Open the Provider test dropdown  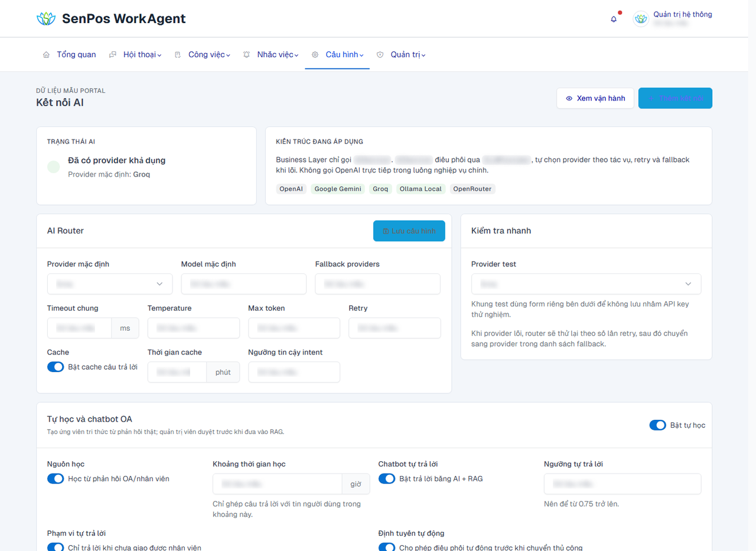[x=586, y=284]
